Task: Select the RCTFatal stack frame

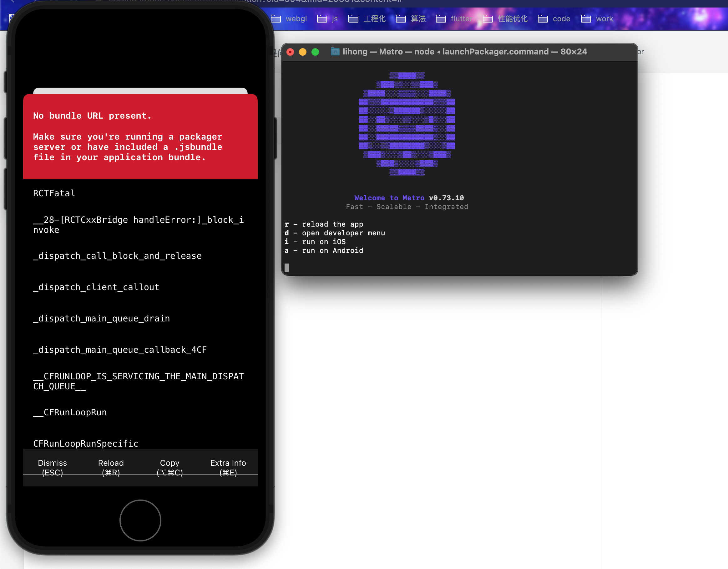Action: (54, 193)
